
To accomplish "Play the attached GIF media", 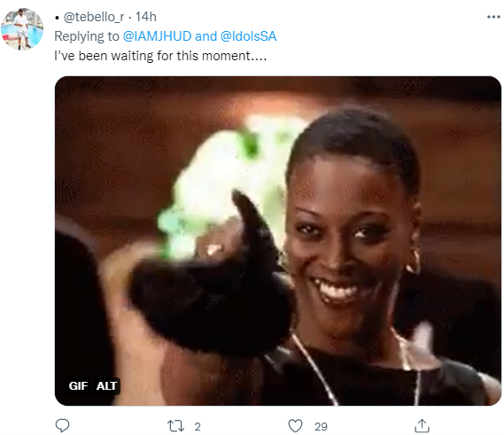I will point(278,241).
